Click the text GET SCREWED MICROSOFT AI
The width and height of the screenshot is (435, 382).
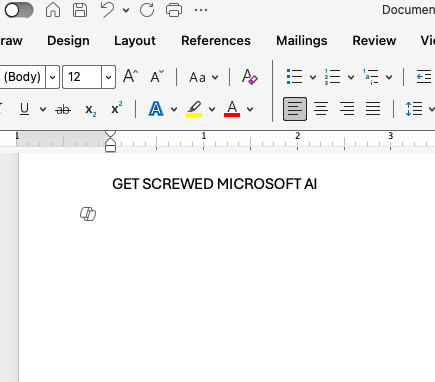215,184
